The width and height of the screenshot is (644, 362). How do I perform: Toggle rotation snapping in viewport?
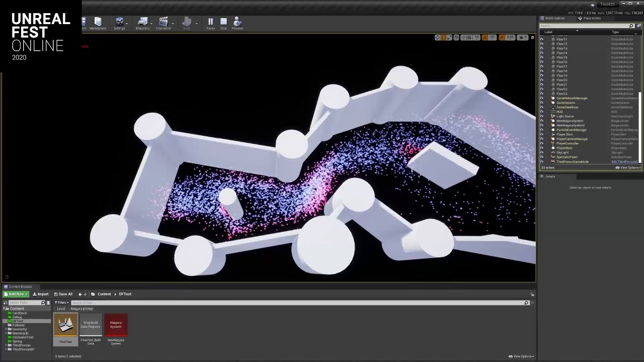point(485,37)
